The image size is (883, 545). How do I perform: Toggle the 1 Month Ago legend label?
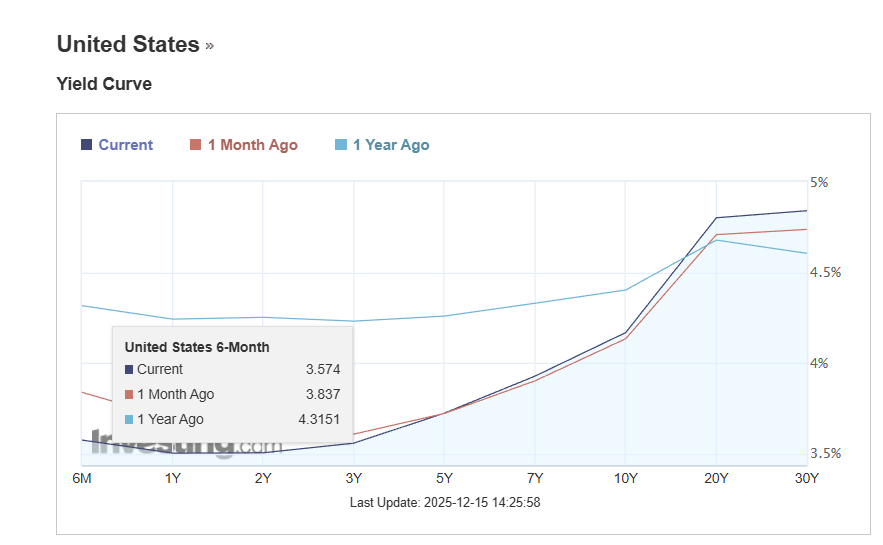pyautogui.click(x=252, y=145)
